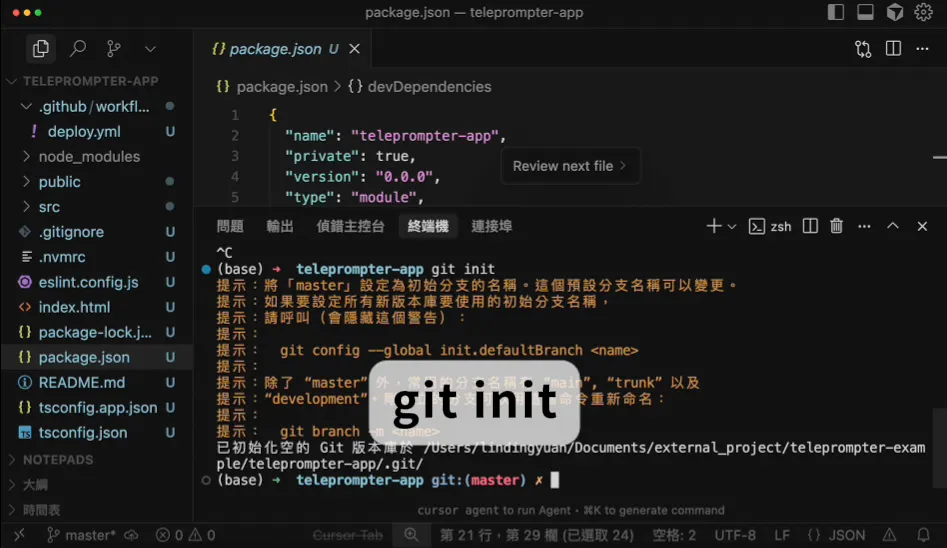Select the package.json editor tab
This screenshot has width=947, height=548.
pyautogui.click(x=284, y=49)
